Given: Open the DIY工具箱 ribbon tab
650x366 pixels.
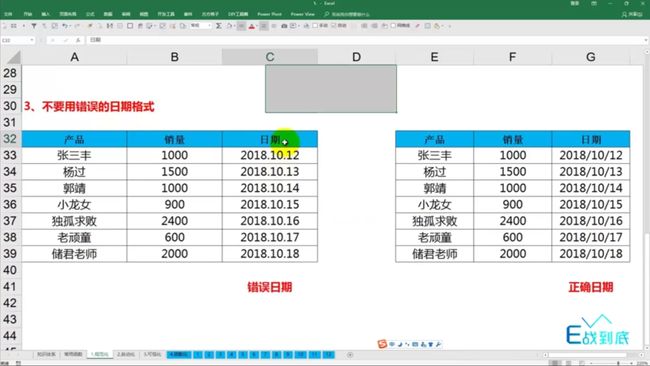Looking at the screenshot, I should tap(238, 14).
